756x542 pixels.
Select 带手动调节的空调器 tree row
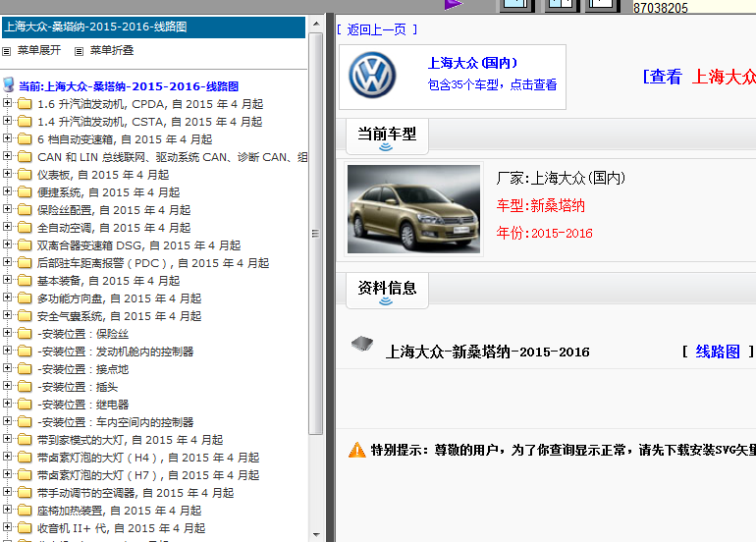tap(135, 493)
